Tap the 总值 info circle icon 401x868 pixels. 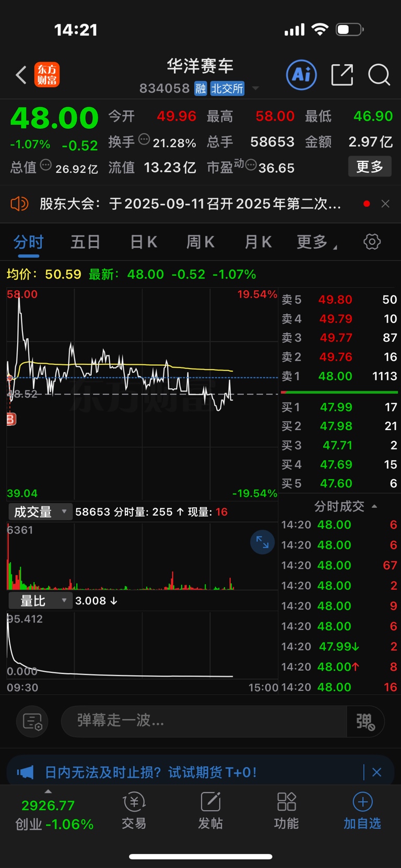(x=46, y=165)
